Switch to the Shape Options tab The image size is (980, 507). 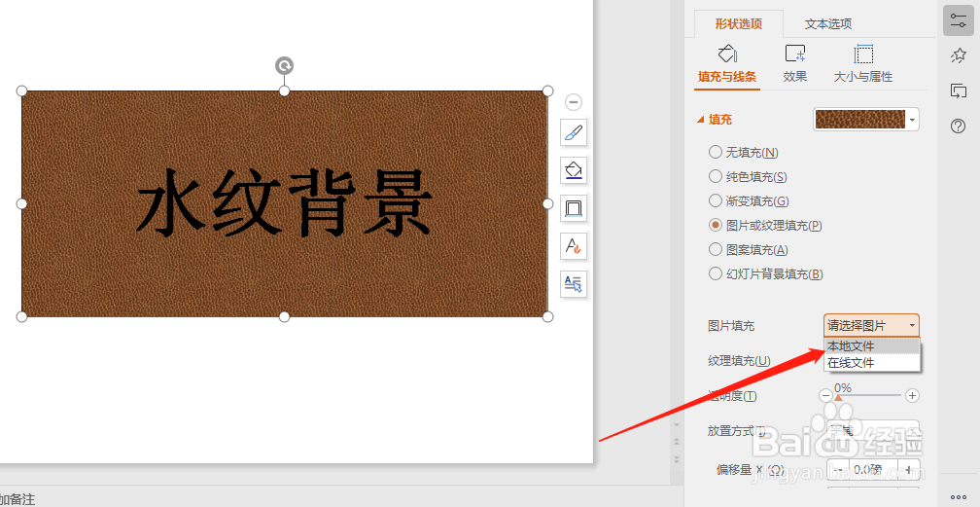(x=739, y=23)
